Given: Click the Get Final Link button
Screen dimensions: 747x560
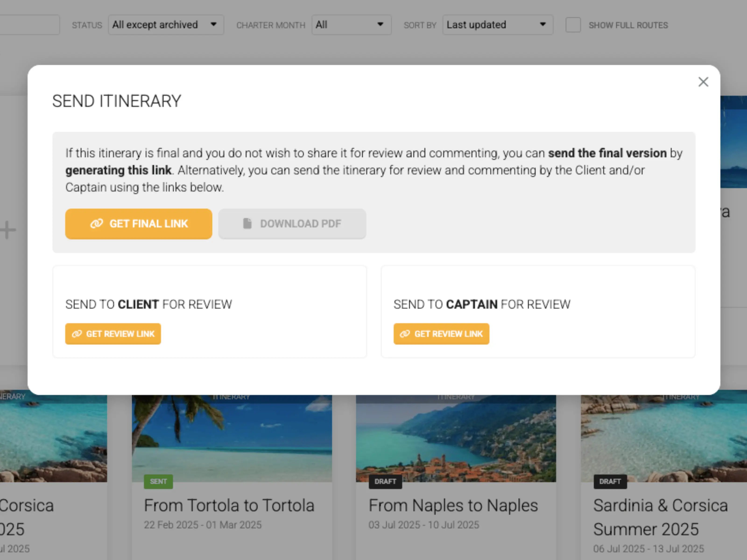Looking at the screenshot, I should point(138,224).
